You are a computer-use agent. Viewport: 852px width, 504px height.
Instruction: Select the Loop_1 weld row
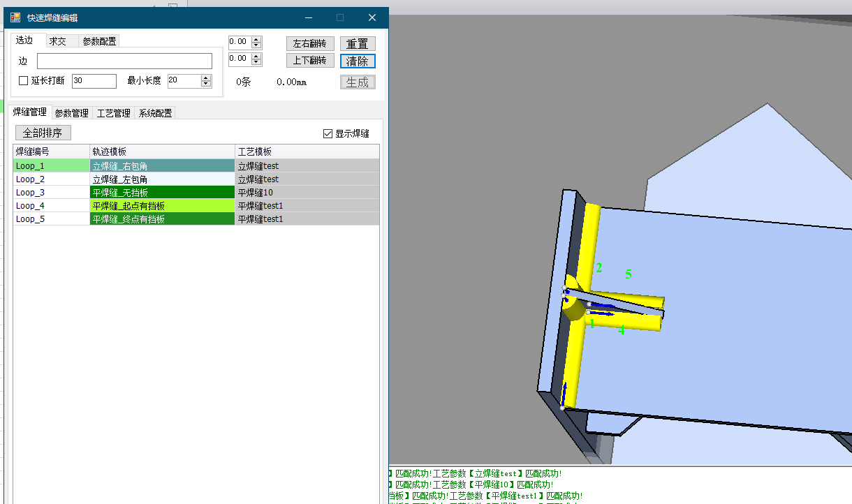click(51, 166)
